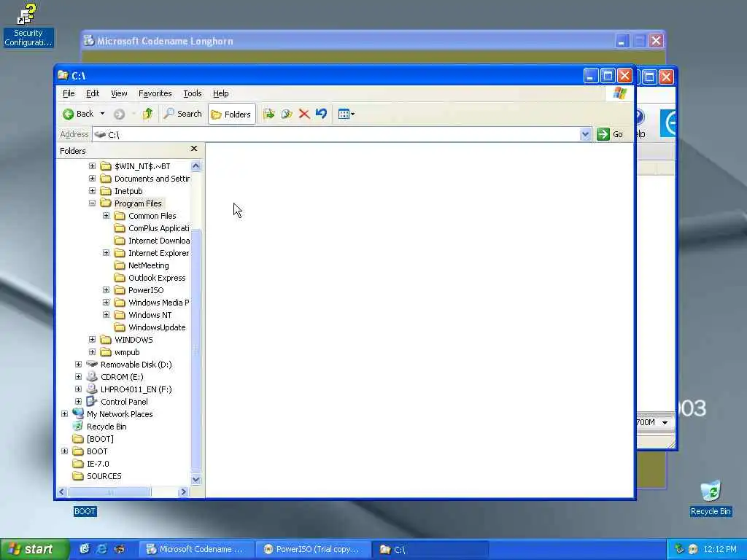Click the My Network Places icon
The image size is (747, 560).
point(78,414)
